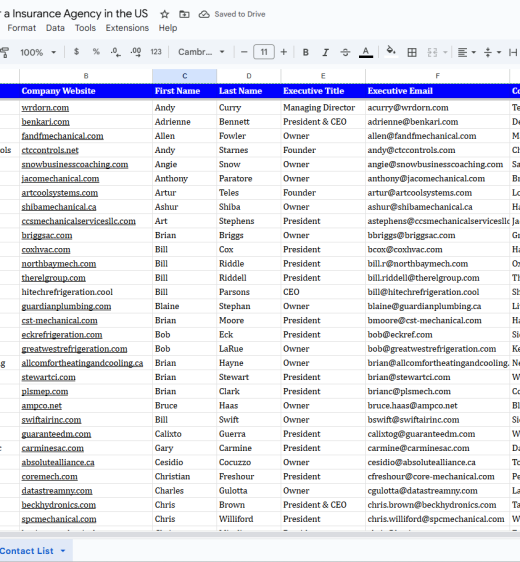The image size is (520, 562).
Task: Decrease decimal places icon
Action: point(115,52)
